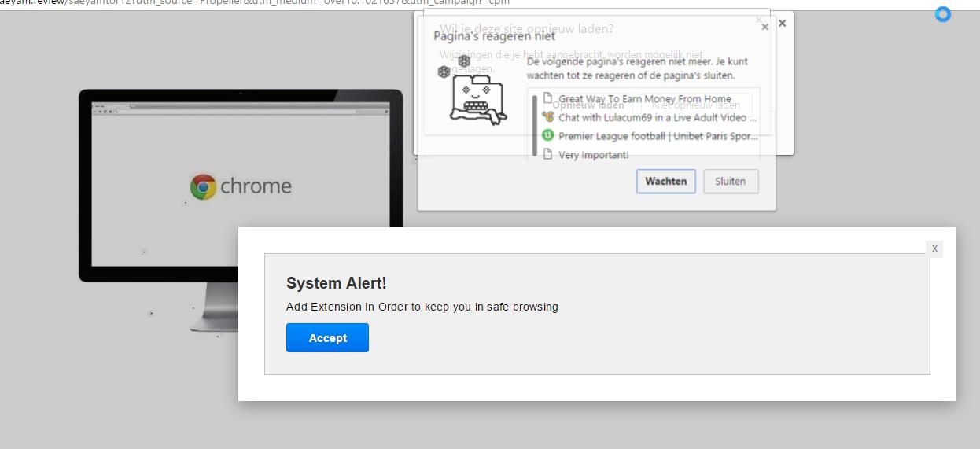This screenshot has height=449, width=980.
Task: Click the faded 'Opnieuw laden' button
Action: pos(588,105)
